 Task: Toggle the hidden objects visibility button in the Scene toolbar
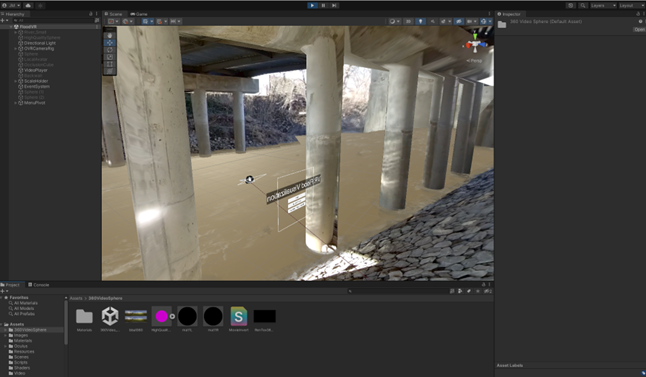(459, 21)
